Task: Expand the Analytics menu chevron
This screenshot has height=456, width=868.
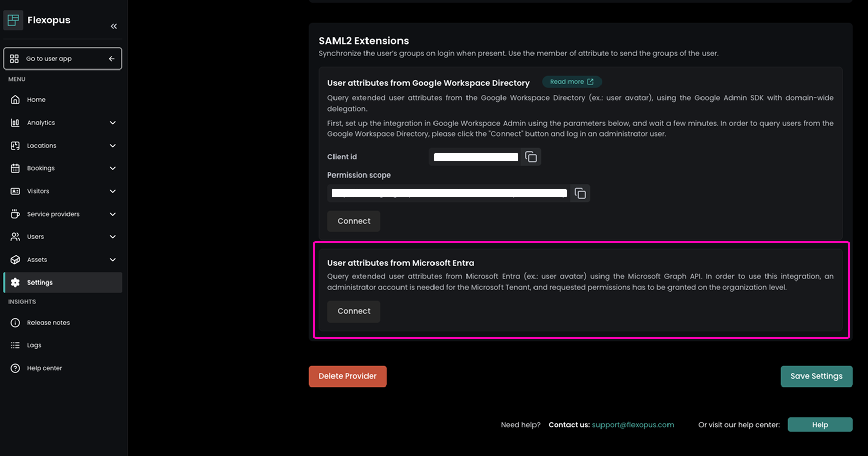Action: (113, 123)
